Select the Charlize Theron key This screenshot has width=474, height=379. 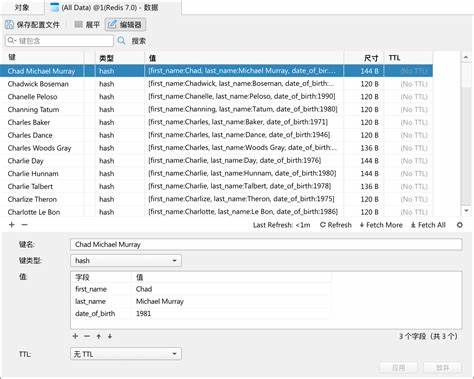coord(32,199)
